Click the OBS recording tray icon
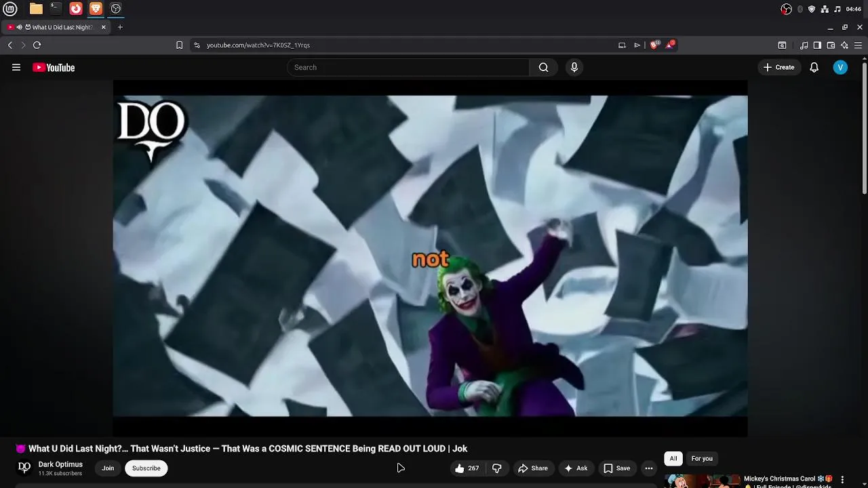This screenshot has width=868, height=488. pos(786,9)
